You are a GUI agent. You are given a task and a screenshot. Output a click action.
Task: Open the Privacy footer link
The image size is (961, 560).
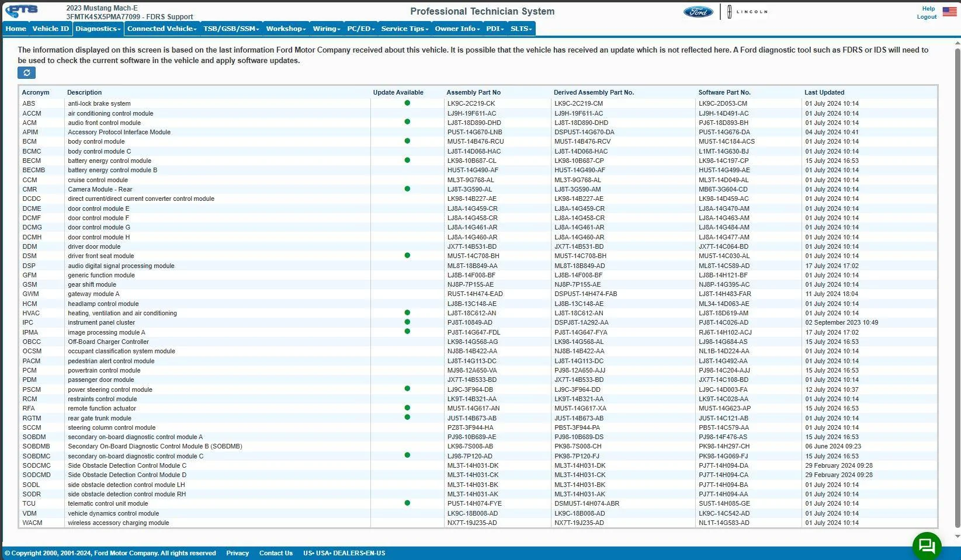(x=237, y=553)
